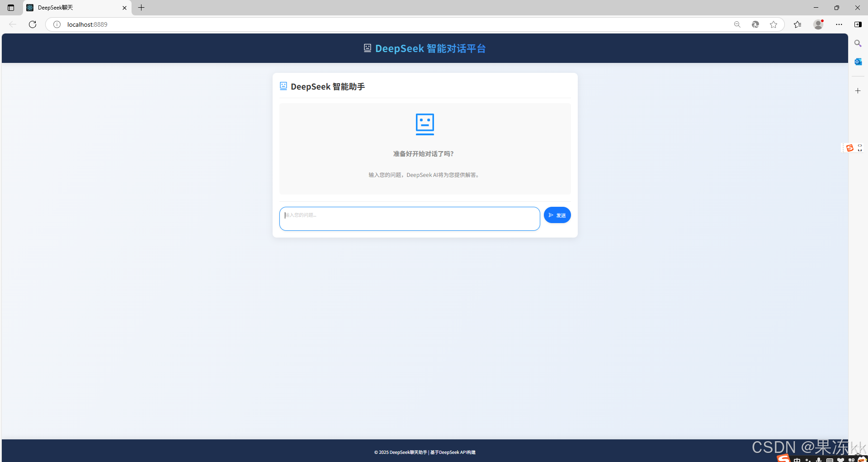Click the screenshot capture floating icon
The height and width of the screenshot is (462, 868).
860,148
